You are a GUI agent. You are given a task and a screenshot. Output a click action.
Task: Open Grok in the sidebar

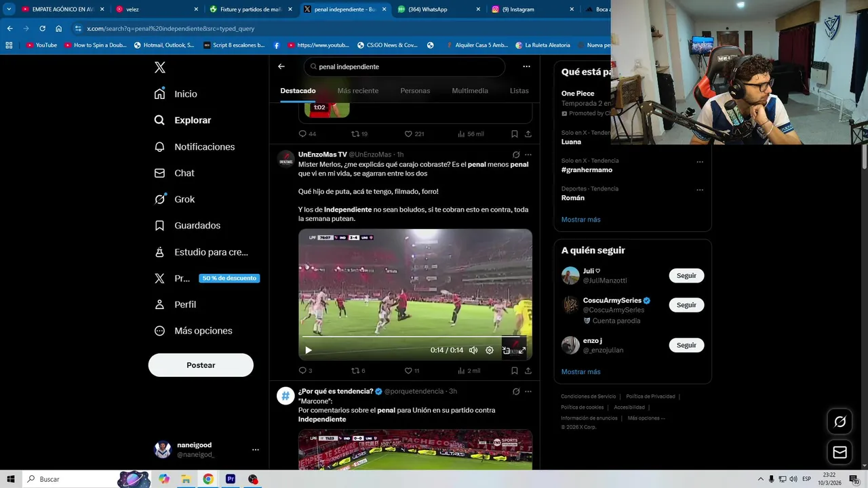[174, 199]
